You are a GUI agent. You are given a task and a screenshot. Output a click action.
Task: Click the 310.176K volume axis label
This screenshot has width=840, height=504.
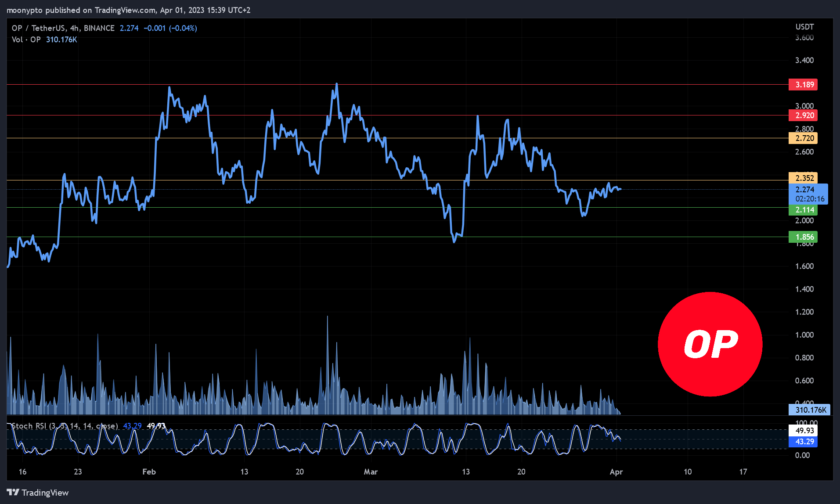(x=809, y=410)
